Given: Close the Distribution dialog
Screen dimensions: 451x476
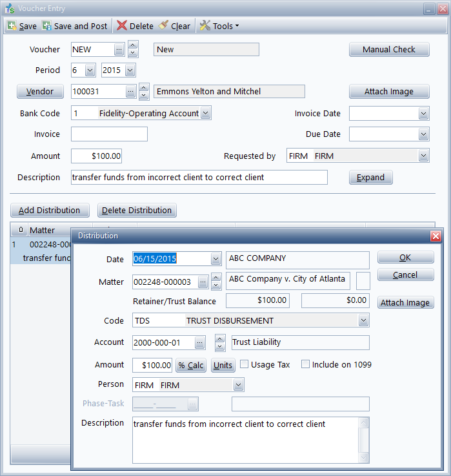Looking at the screenshot, I should pyautogui.click(x=436, y=236).
